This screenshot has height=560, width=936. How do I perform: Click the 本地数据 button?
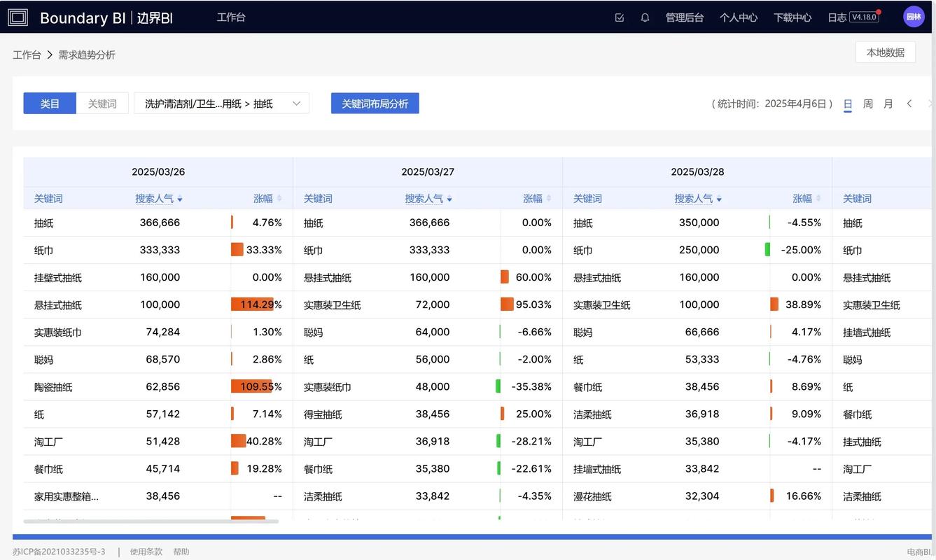885,52
